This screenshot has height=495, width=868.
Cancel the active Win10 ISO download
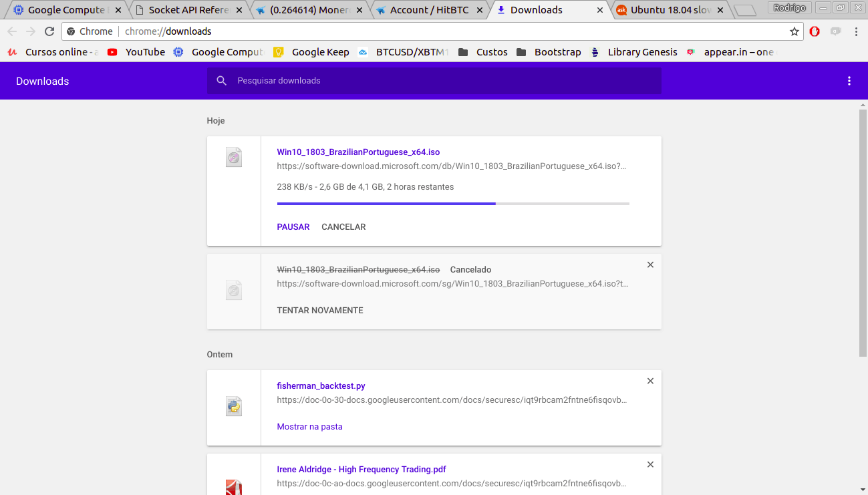coord(343,227)
